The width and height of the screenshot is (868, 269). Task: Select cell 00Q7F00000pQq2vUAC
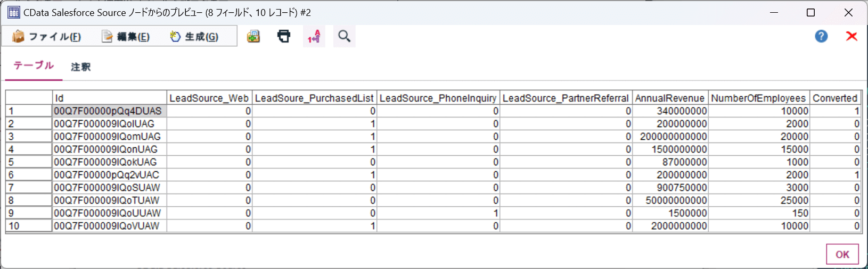pos(110,174)
